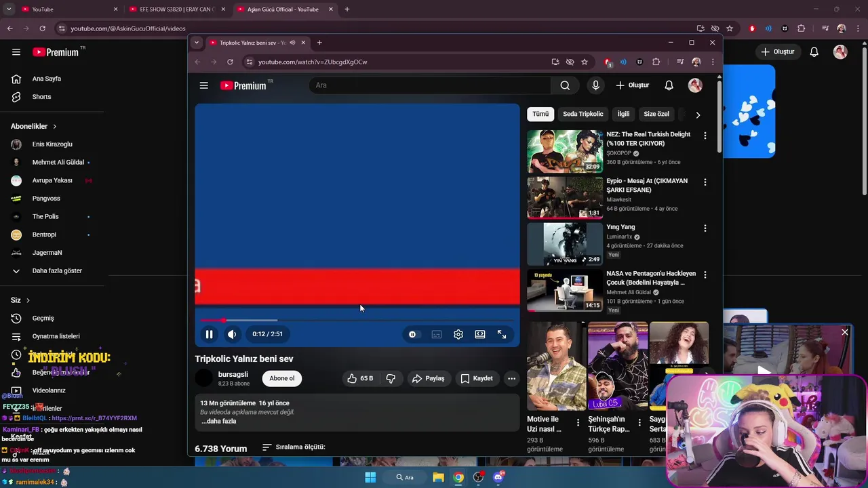Show more filter chips with right arrow

point(698,115)
